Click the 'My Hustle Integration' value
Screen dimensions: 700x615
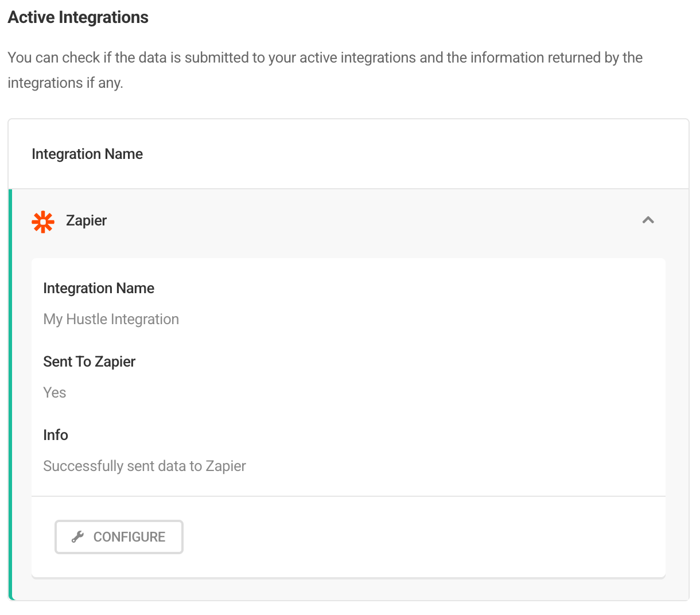111,319
